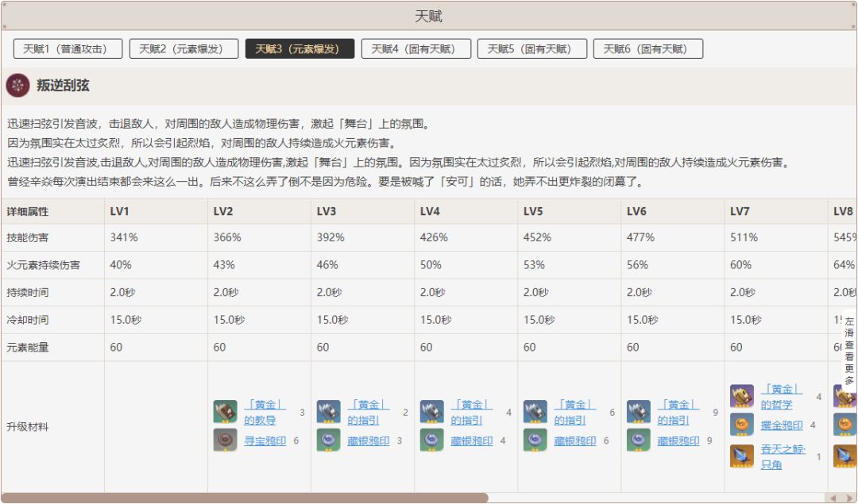Click the 攫金鸦印 icon under LV7

tap(742, 424)
